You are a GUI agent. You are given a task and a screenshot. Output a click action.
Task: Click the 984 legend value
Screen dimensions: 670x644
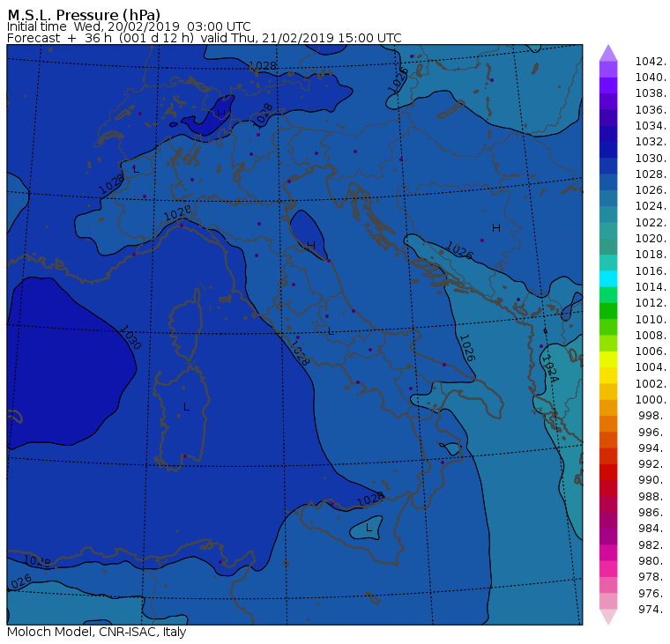point(652,529)
